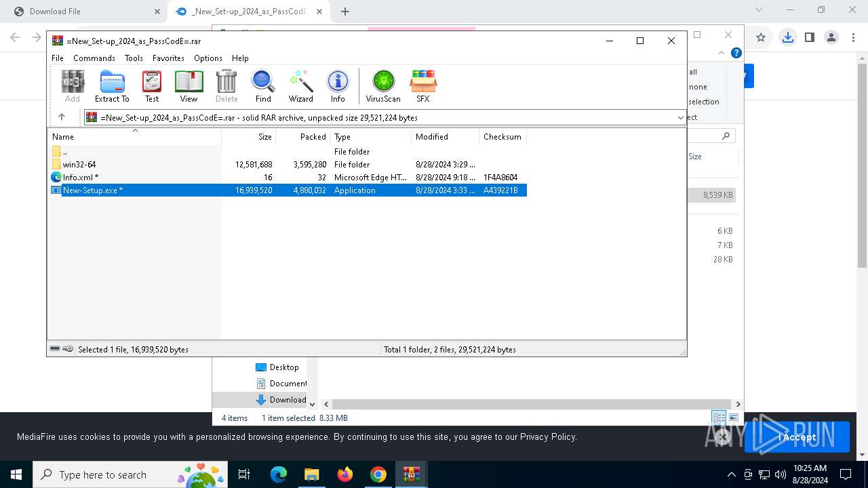Open File Explorer from taskbar
Screen dimensions: 868x488
tap(311, 474)
